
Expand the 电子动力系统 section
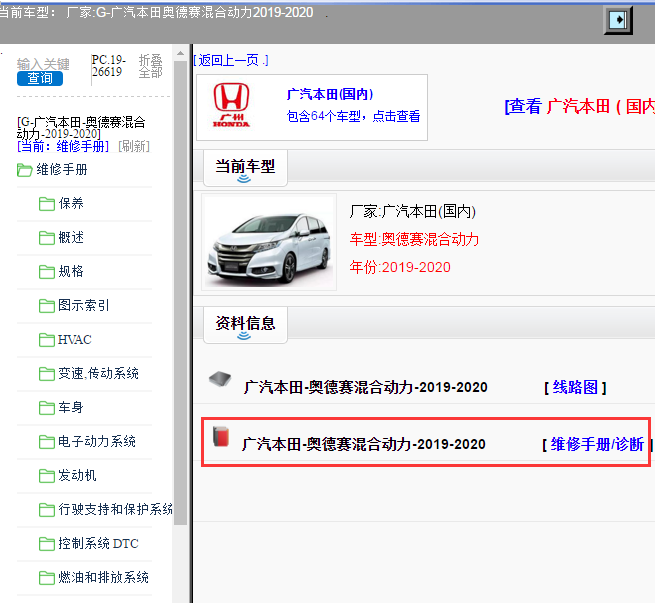click(x=97, y=441)
